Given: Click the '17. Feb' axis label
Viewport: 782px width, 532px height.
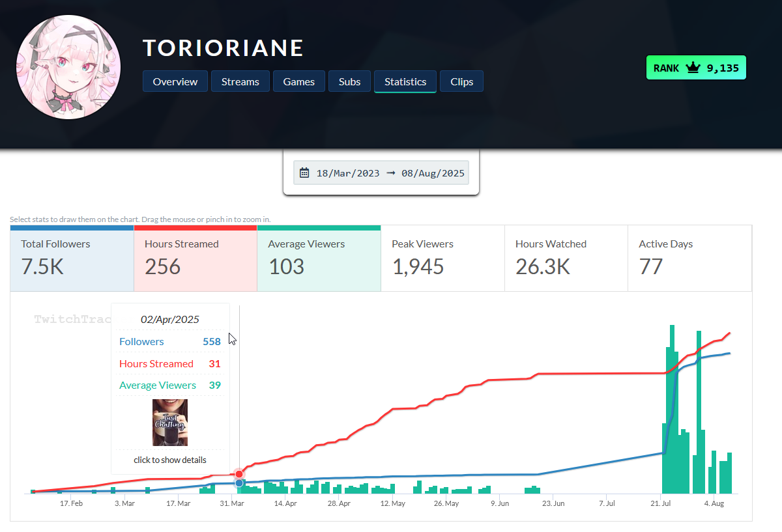Looking at the screenshot, I should coord(71,503).
